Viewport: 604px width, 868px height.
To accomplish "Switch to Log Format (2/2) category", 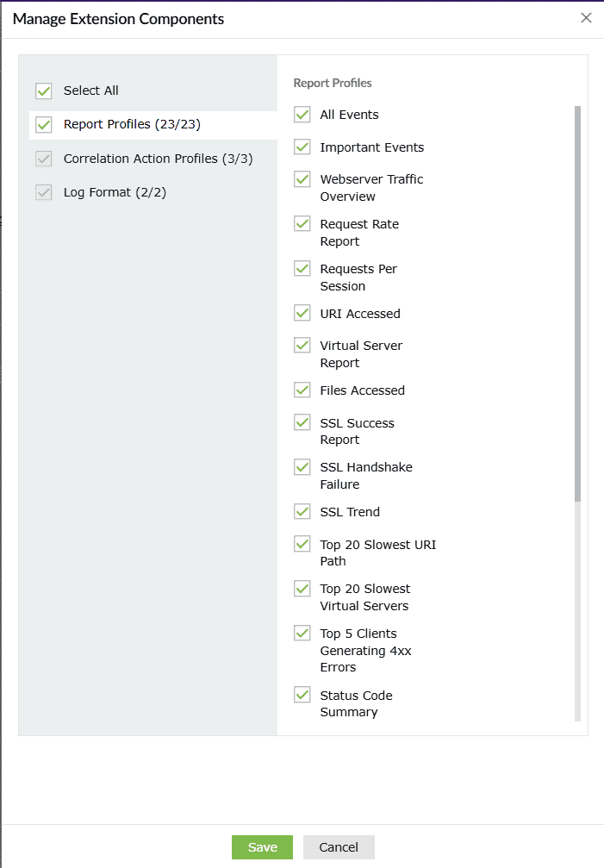I will coord(115,192).
